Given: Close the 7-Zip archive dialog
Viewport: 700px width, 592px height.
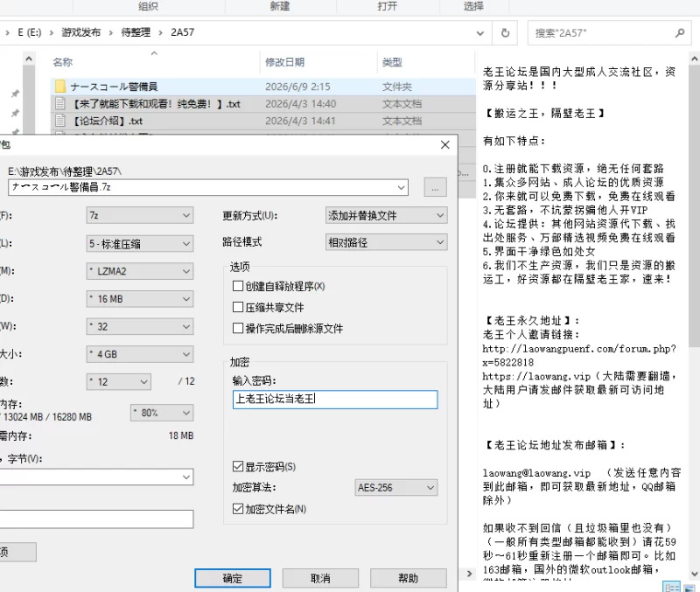Looking at the screenshot, I should 445,145.
